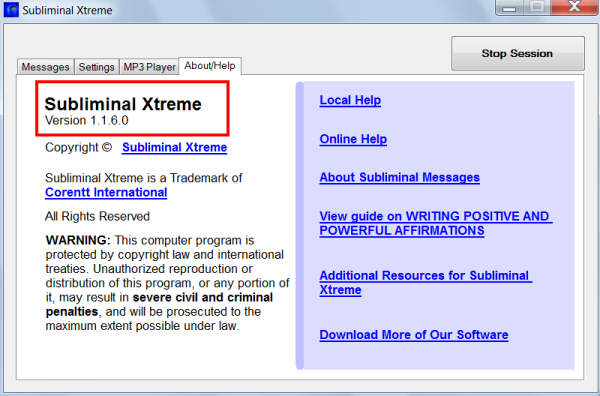Switch to the Messages tab
This screenshot has height=396, width=600.
(45, 67)
